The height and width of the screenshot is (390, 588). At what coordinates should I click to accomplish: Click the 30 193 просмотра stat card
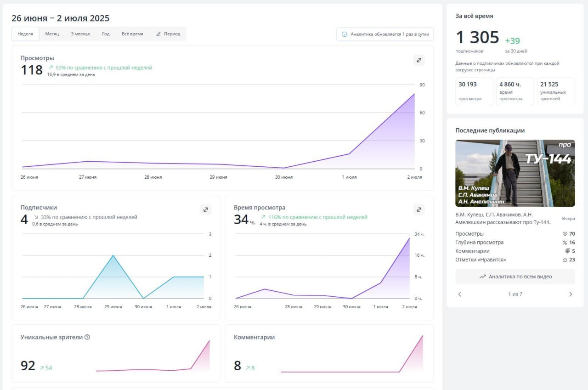click(474, 91)
